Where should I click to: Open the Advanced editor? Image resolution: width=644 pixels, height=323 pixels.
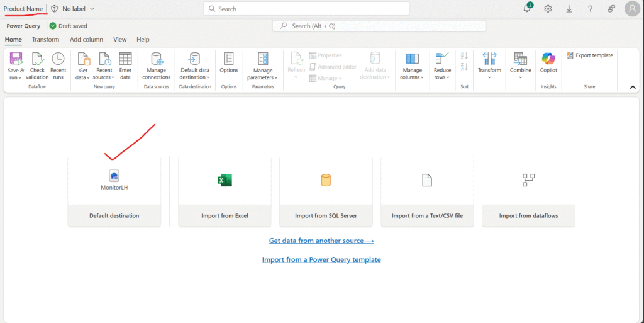coord(333,67)
